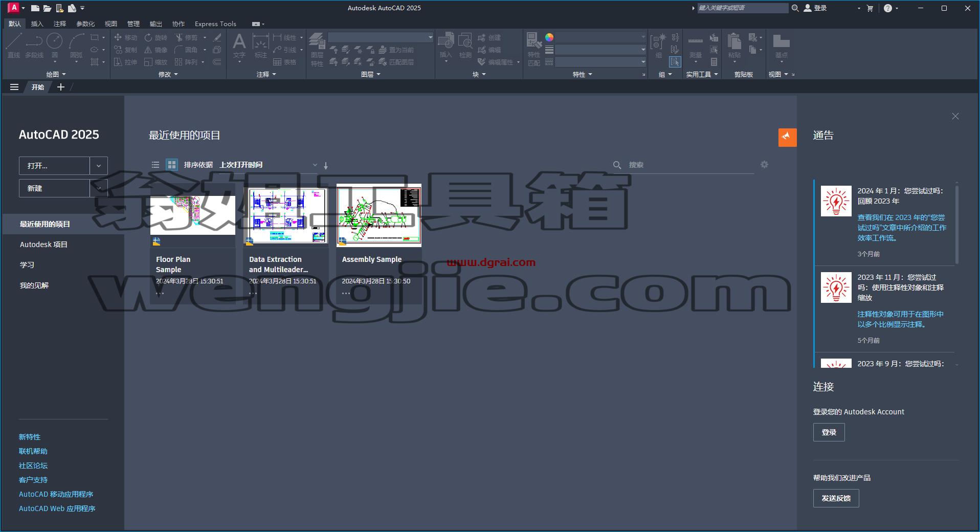Click the color wheel in properties panel
This screenshot has height=532, width=980.
[x=549, y=37]
